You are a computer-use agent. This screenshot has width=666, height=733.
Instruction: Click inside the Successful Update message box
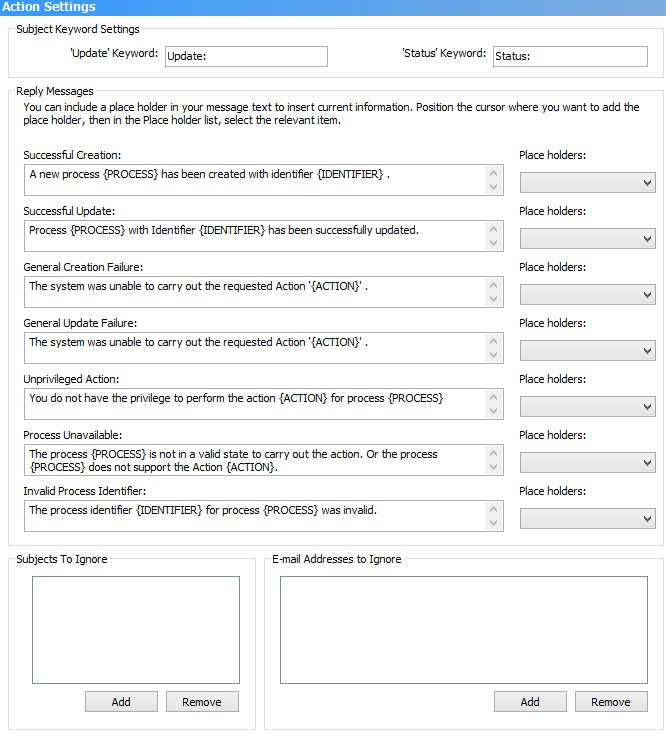pos(255,236)
